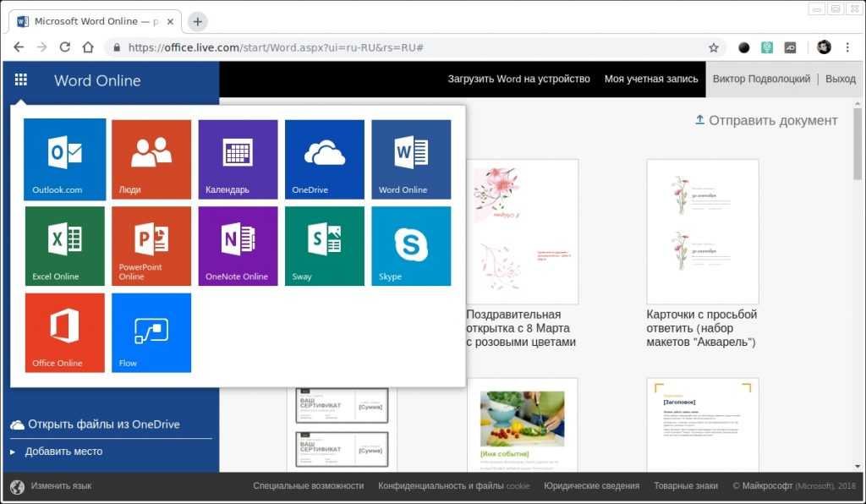Select the OneNote Online tile
The width and height of the screenshot is (866, 504).
(x=238, y=246)
